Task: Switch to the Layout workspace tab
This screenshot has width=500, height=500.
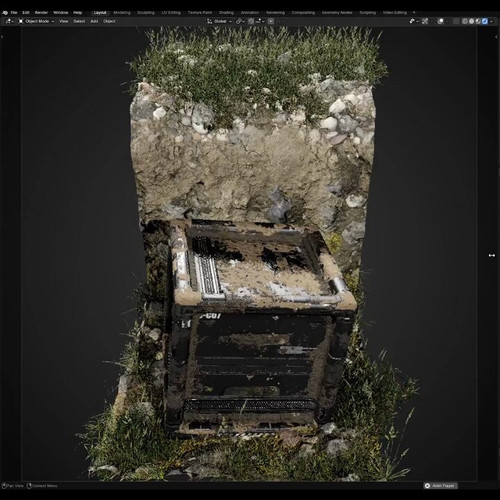Action: coord(100,13)
